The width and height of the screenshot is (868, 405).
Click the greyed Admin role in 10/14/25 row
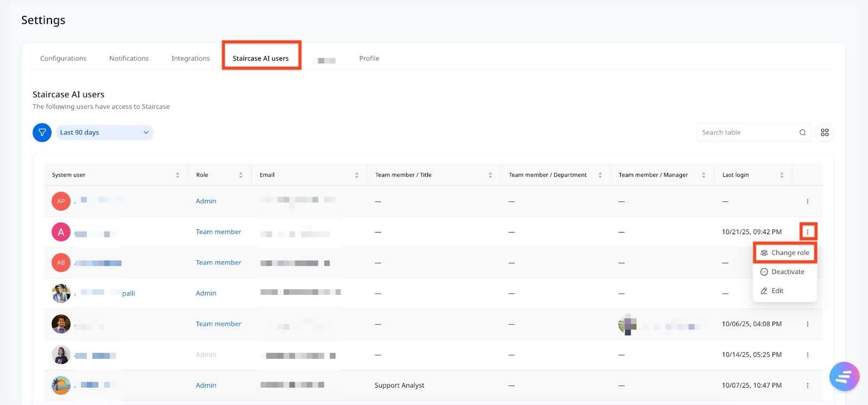click(x=206, y=355)
